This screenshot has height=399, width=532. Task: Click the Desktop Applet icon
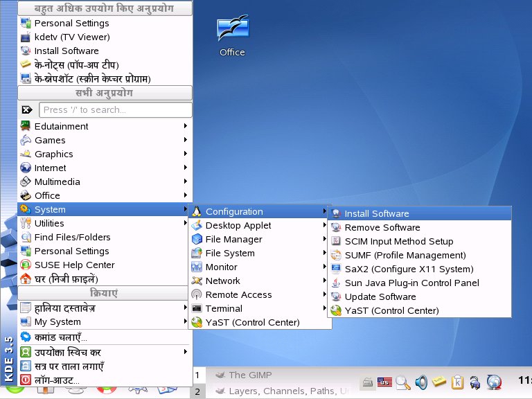(197, 225)
